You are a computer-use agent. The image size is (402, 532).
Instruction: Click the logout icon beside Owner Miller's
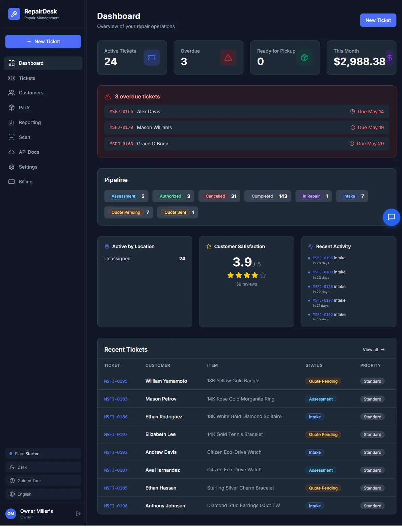[x=78, y=514]
